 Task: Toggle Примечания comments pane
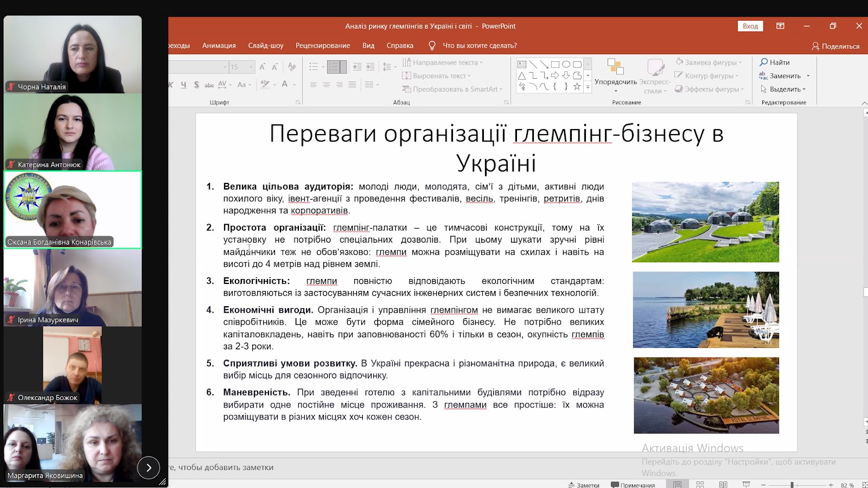(x=633, y=485)
